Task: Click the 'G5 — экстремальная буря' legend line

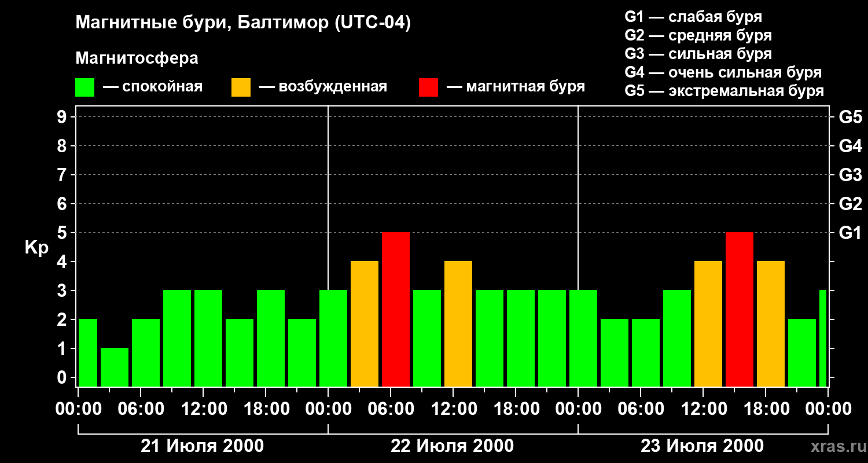Action: tap(724, 91)
